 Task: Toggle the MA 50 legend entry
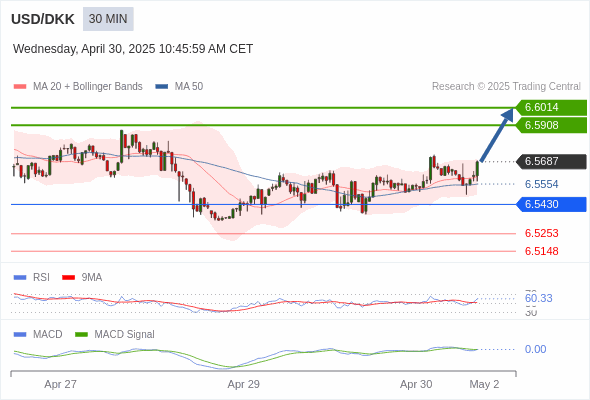pos(179,87)
